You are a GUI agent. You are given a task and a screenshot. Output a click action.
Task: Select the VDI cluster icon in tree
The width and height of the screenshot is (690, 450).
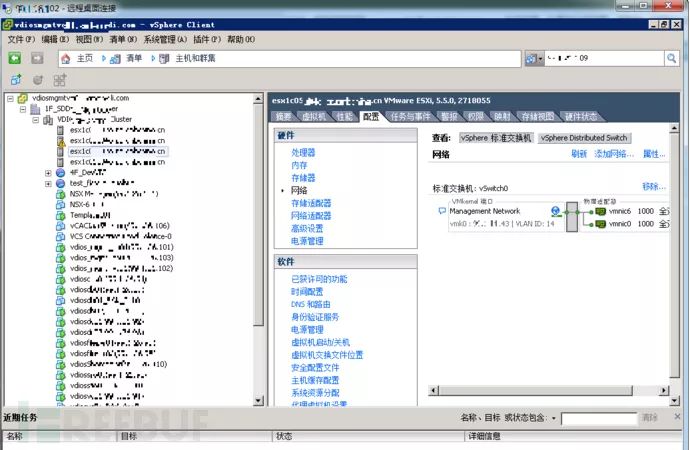(x=48, y=120)
